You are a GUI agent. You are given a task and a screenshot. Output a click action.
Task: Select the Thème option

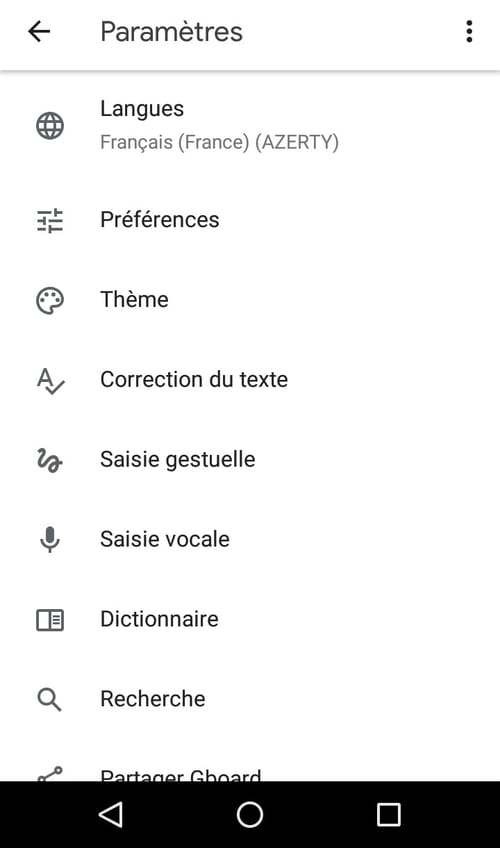[250, 300]
